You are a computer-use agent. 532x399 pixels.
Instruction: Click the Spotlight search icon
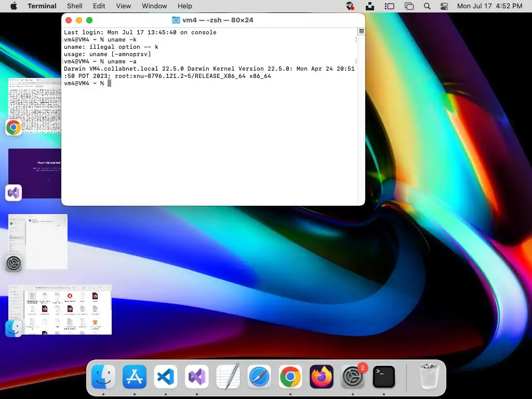(427, 6)
